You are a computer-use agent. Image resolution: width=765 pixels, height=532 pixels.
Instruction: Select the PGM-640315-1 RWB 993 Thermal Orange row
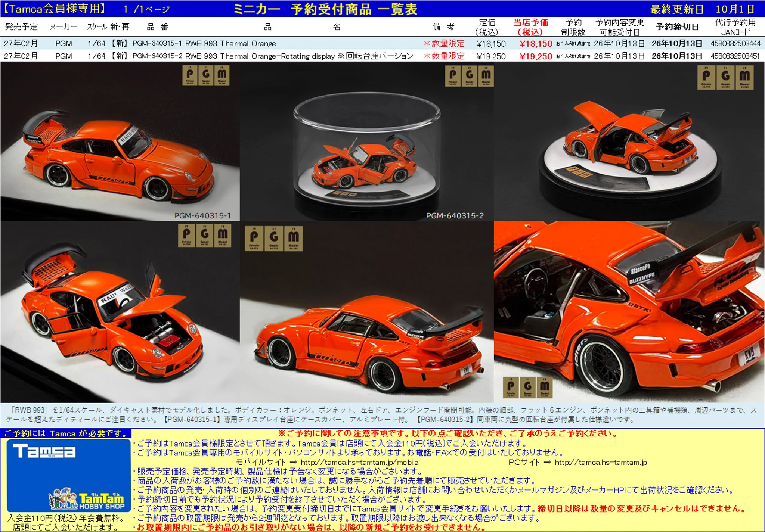pyautogui.click(x=382, y=43)
